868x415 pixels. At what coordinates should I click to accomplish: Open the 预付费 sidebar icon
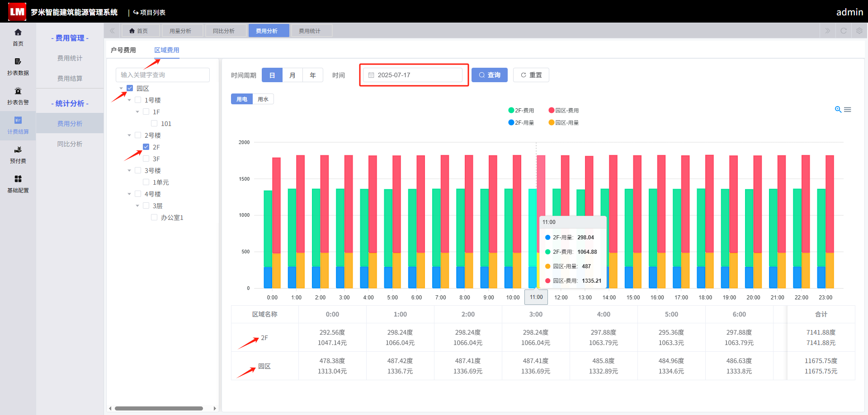18,150
